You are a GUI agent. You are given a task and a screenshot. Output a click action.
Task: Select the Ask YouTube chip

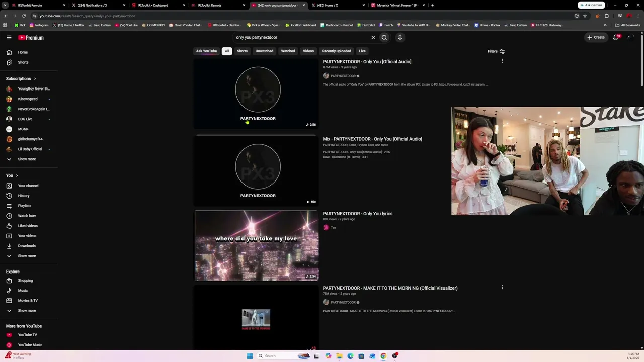point(206,51)
